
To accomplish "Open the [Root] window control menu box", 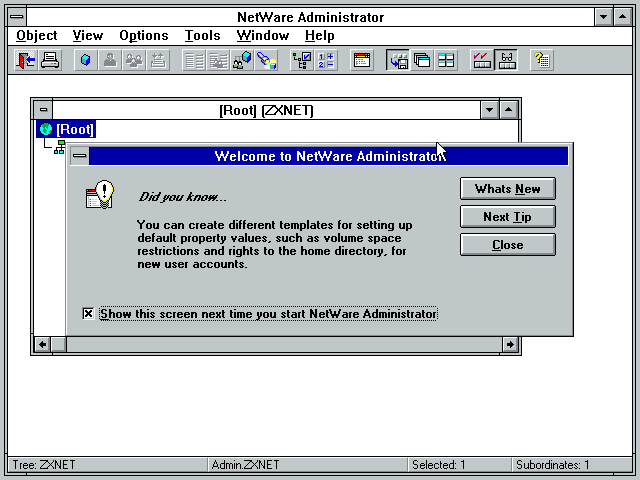I will [43, 109].
